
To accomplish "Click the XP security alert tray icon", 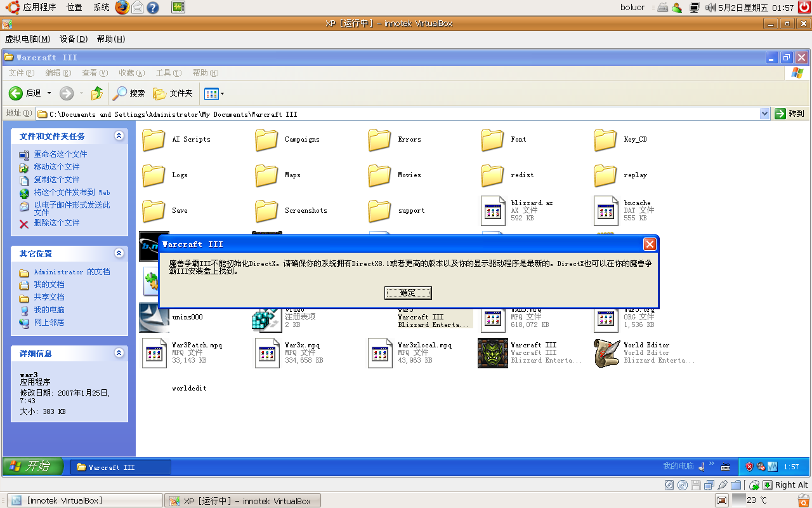I will pyautogui.click(x=749, y=467).
